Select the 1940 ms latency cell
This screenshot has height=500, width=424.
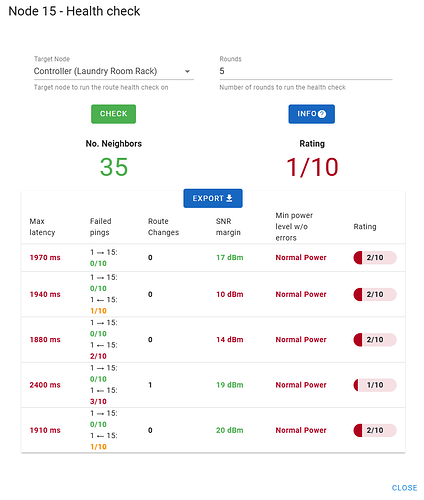[45, 294]
